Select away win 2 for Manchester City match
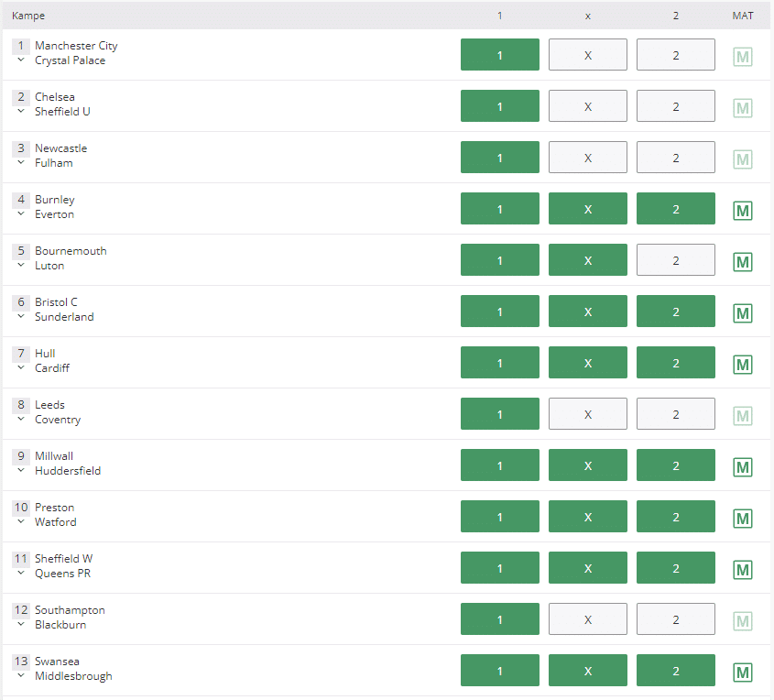Viewport: 774px width, 700px height. tap(676, 55)
